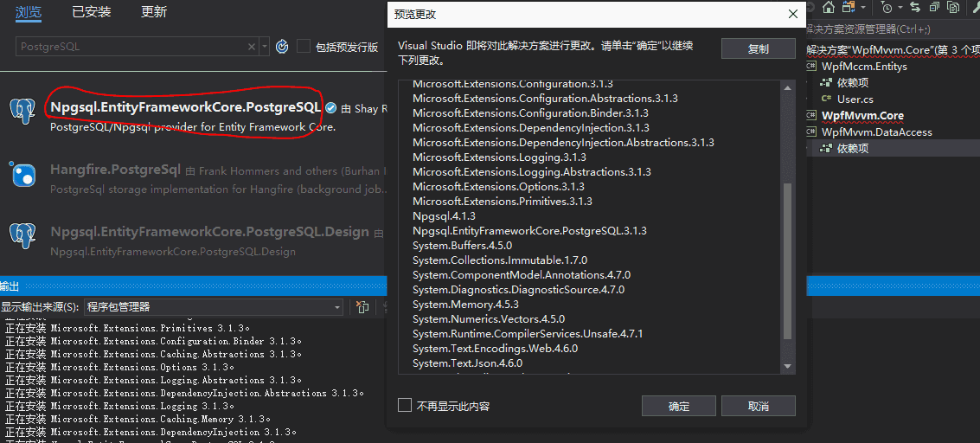Select the WpfMvvm.DataAccess project node
Image resolution: width=980 pixels, height=443 pixels.
pos(877,132)
